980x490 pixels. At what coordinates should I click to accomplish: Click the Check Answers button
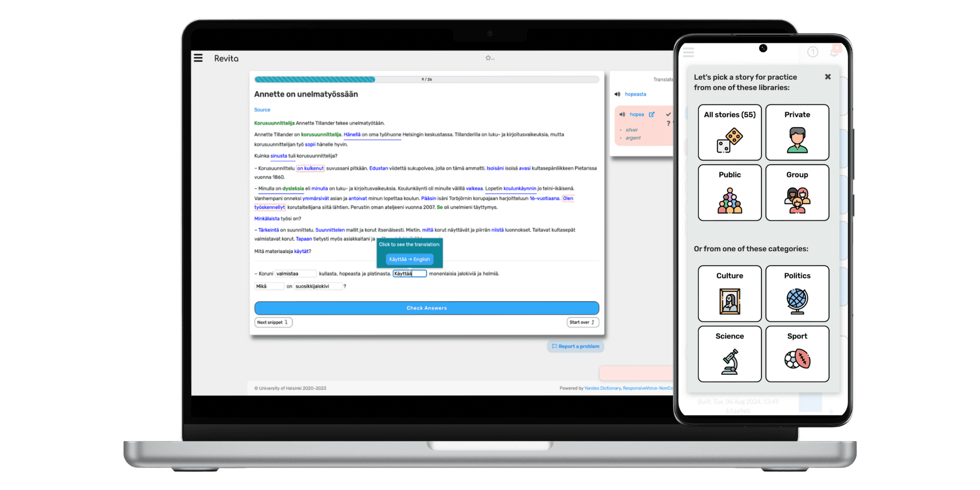point(426,308)
